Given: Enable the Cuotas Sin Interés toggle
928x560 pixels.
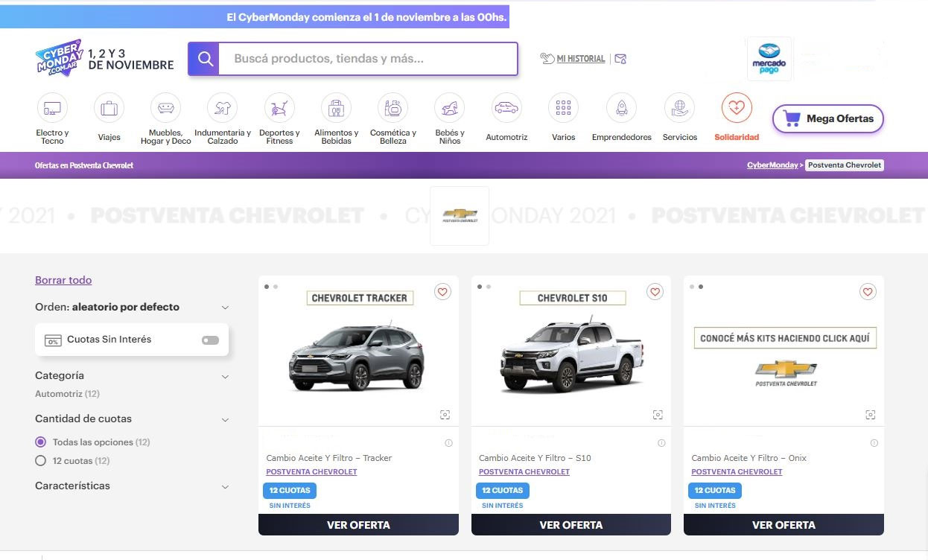Looking at the screenshot, I should (x=210, y=340).
